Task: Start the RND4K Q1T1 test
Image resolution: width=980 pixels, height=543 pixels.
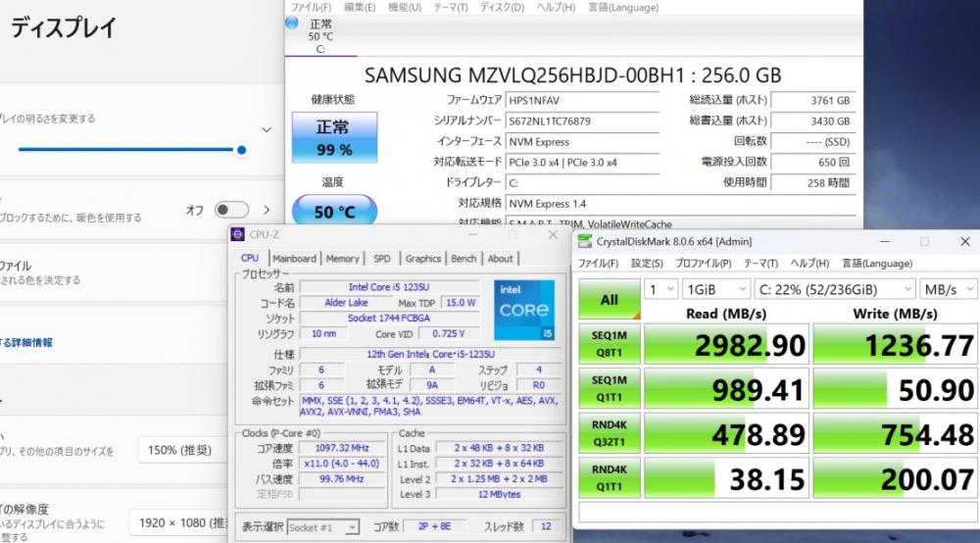Action: (x=610, y=477)
